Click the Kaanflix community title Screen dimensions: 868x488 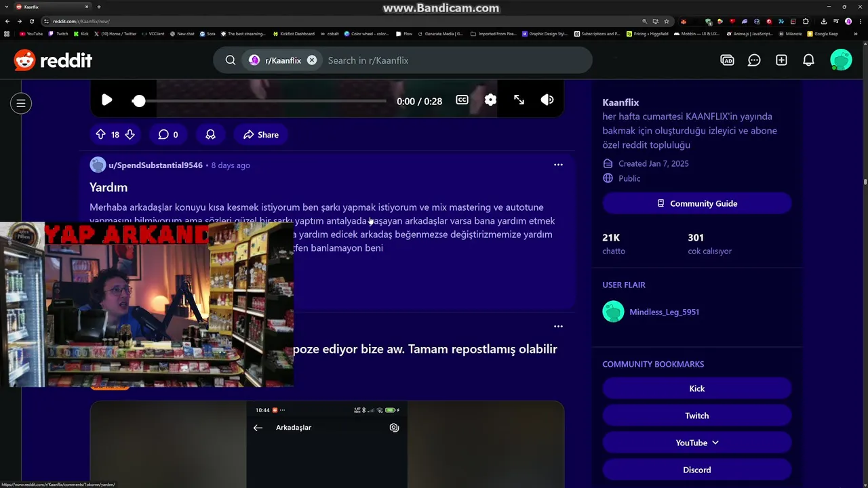point(620,102)
